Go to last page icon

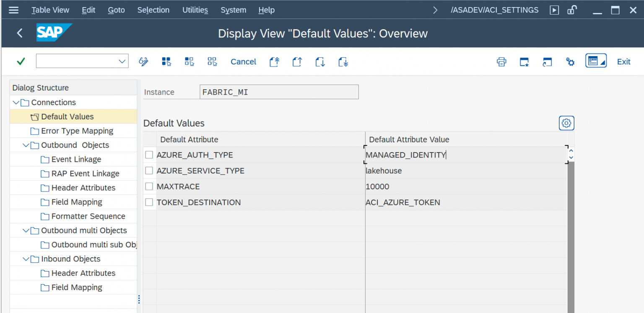click(343, 62)
